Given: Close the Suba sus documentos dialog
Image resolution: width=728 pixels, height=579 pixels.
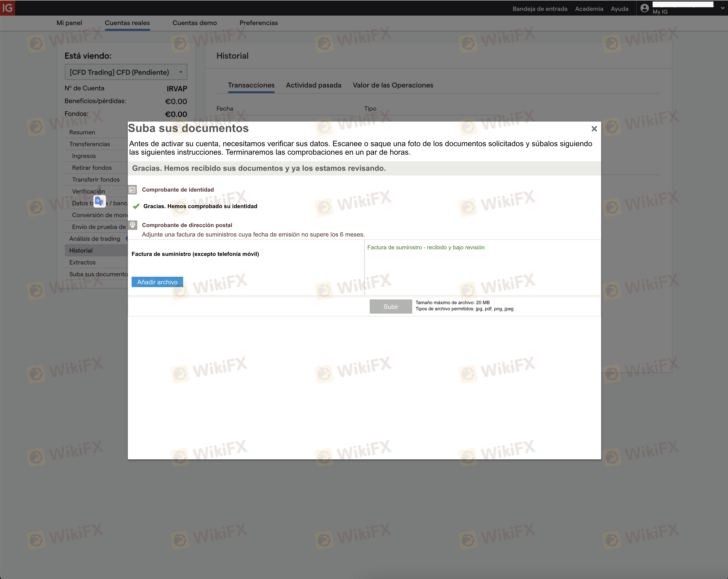Looking at the screenshot, I should [x=594, y=129].
